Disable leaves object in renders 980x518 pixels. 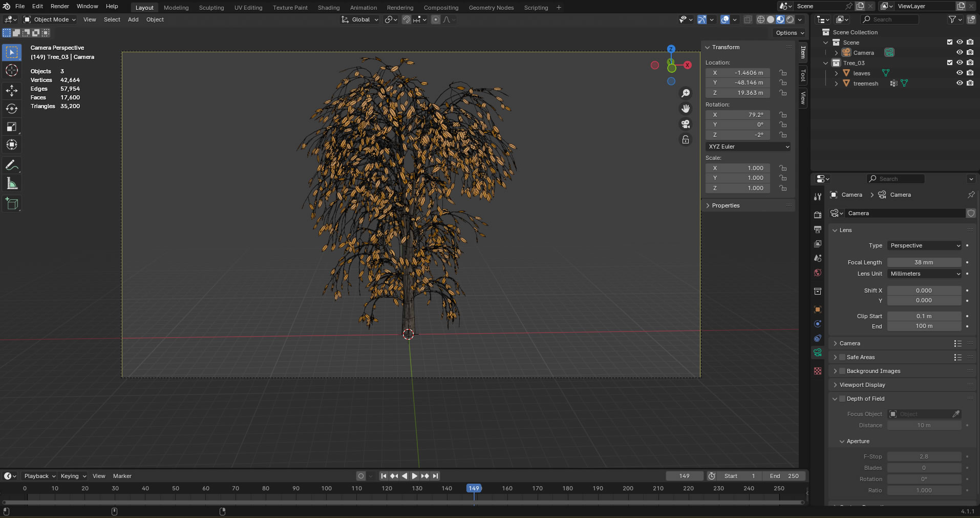tap(970, 73)
